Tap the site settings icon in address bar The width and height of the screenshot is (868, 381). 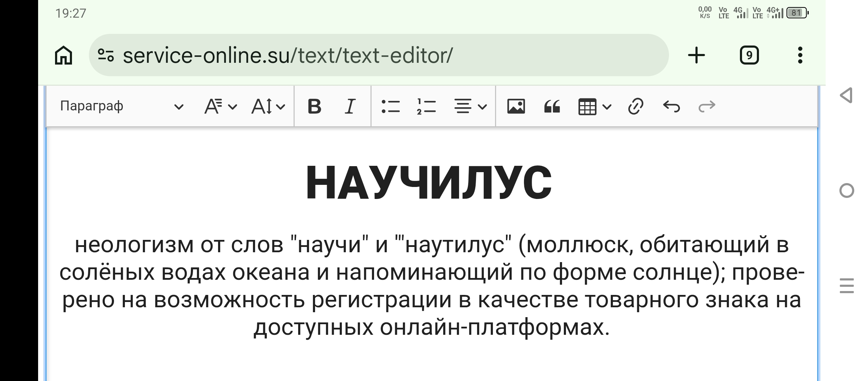pos(106,55)
